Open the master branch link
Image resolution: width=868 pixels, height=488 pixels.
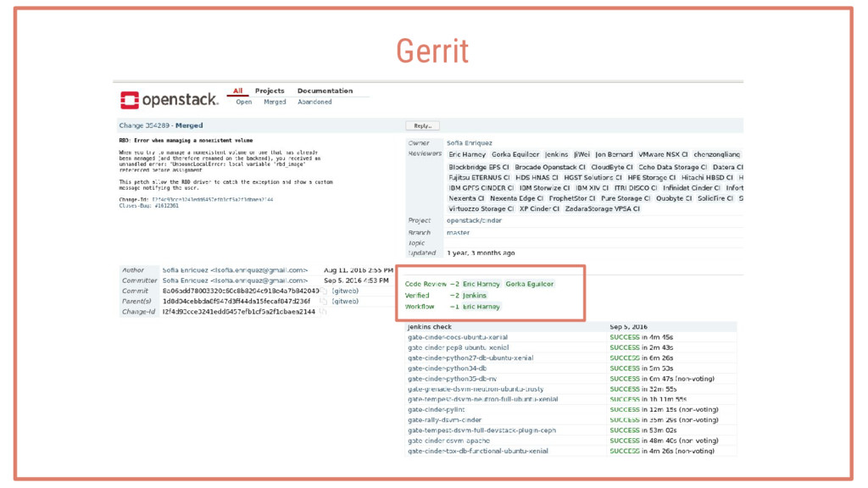coord(458,232)
